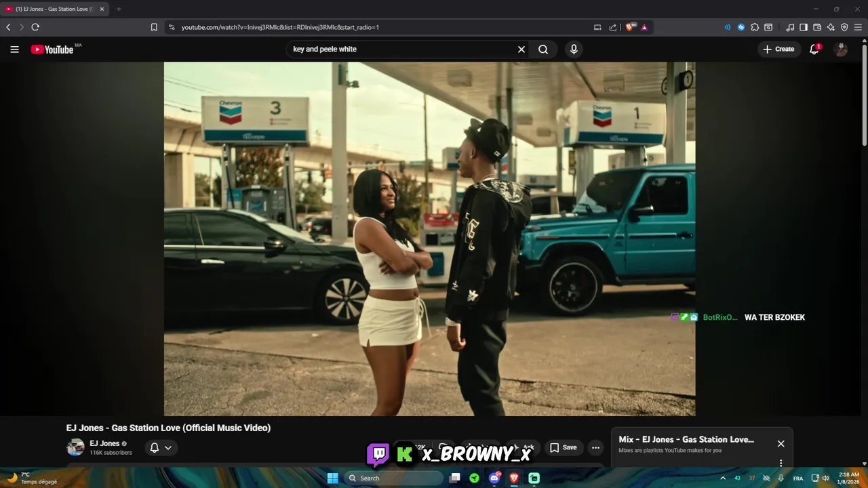Viewport: 868px width, 488px height.
Task: Go to YouTube home via logo
Action: (x=52, y=49)
